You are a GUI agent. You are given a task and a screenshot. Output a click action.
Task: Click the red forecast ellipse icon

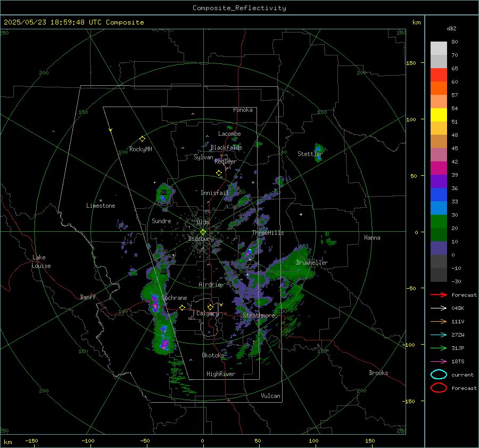click(439, 388)
